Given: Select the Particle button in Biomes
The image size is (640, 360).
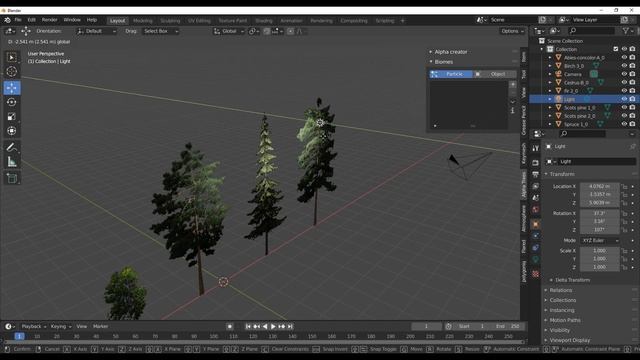Looking at the screenshot, I should pos(451,74).
